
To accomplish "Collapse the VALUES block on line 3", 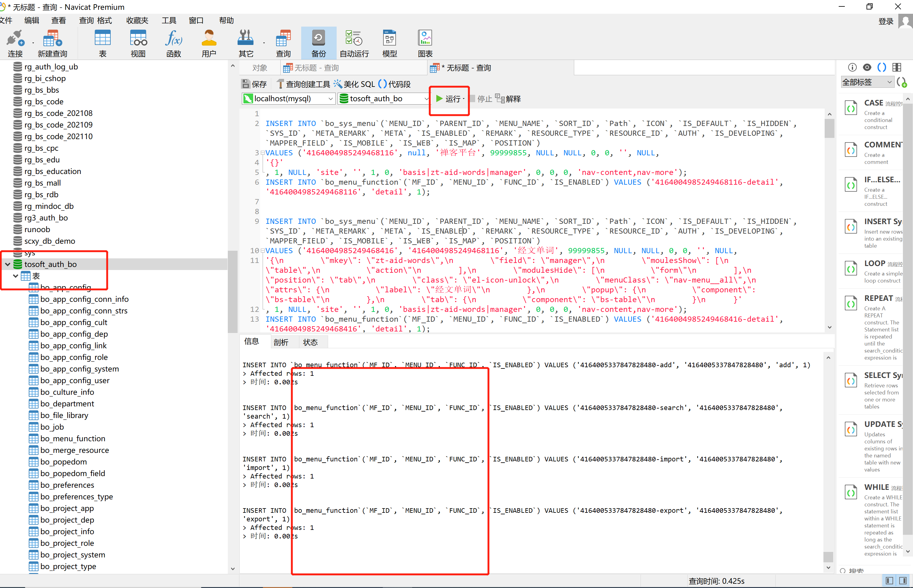I will pyautogui.click(x=263, y=153).
